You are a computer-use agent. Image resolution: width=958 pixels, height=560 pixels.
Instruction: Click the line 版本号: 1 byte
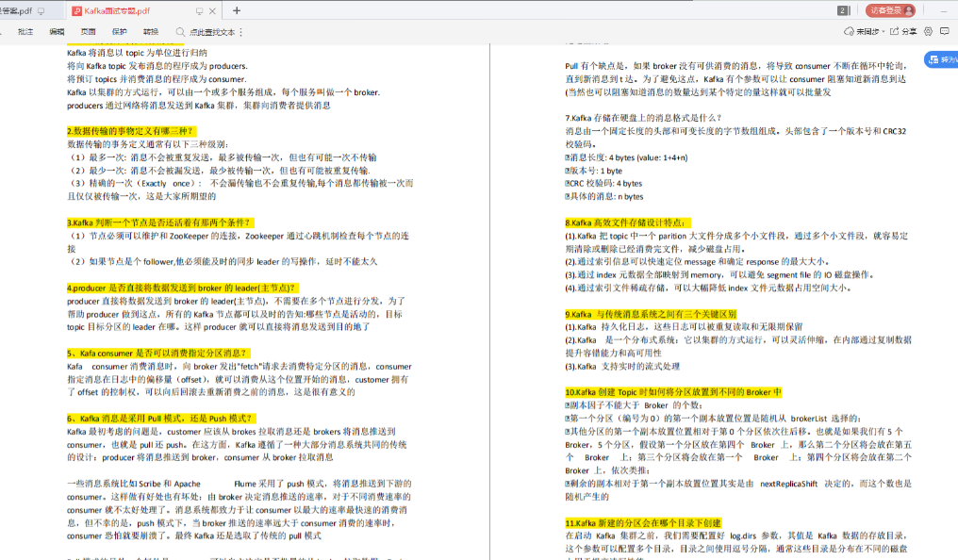pos(594,171)
